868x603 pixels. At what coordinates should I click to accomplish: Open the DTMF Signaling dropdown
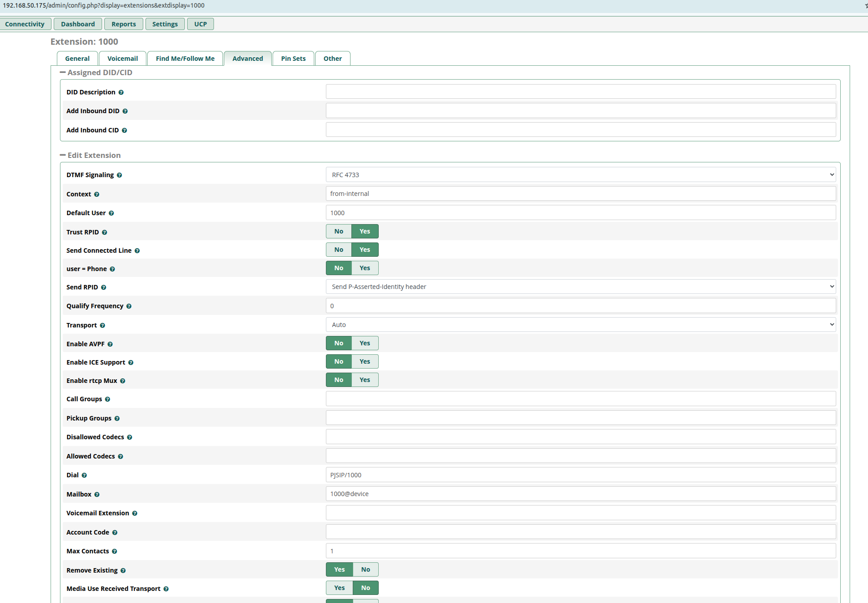pyautogui.click(x=581, y=175)
